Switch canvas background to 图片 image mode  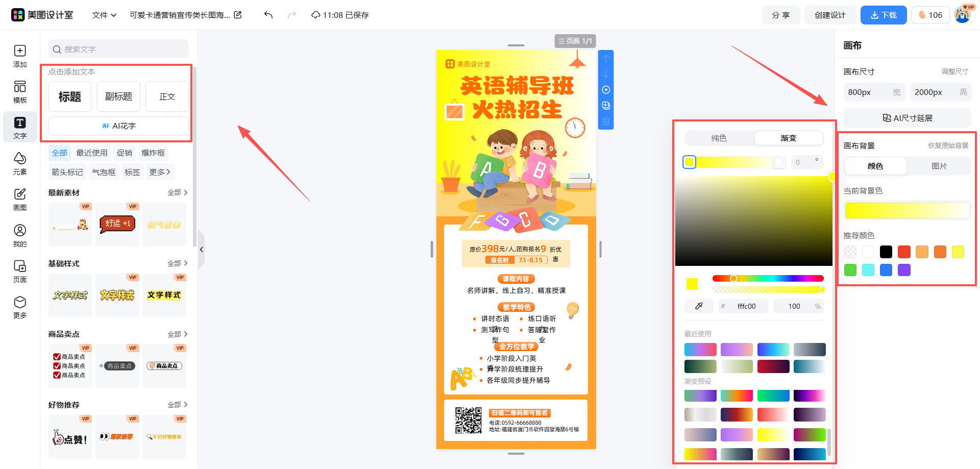coord(939,165)
